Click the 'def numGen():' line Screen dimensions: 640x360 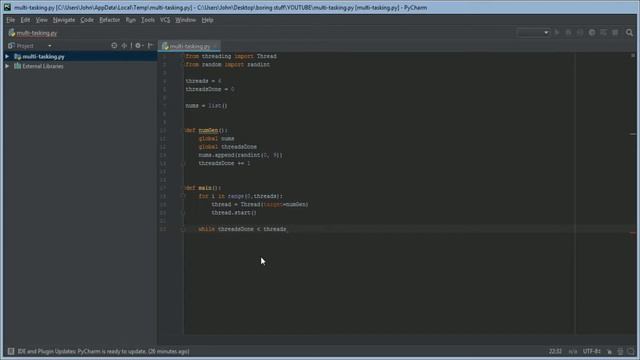pos(206,131)
